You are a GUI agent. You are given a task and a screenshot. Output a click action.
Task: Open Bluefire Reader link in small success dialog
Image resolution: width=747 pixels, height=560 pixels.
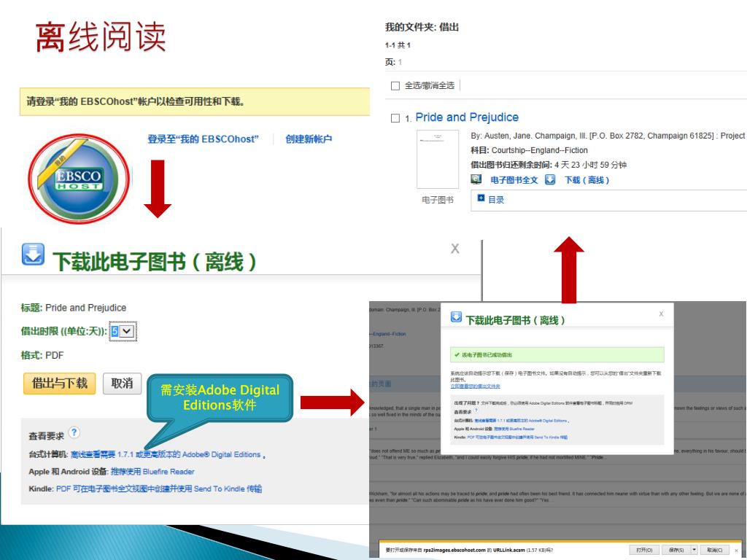[x=514, y=429]
